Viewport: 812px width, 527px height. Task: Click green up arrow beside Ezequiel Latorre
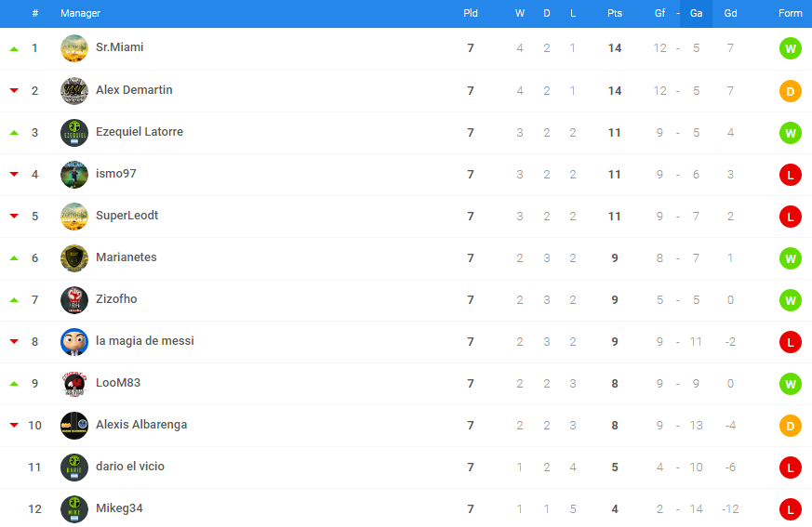point(15,133)
